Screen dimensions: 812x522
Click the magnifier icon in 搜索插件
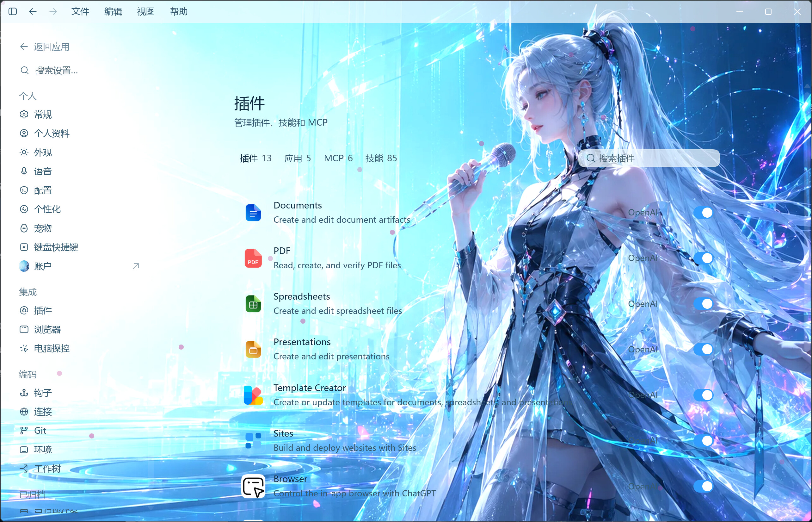point(591,158)
